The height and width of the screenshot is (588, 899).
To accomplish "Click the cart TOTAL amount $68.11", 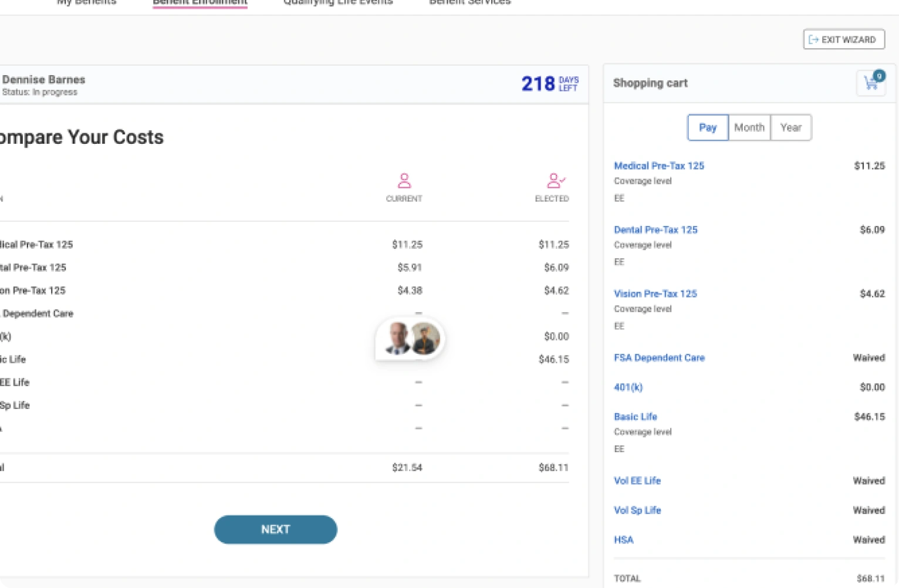I will coord(870,578).
